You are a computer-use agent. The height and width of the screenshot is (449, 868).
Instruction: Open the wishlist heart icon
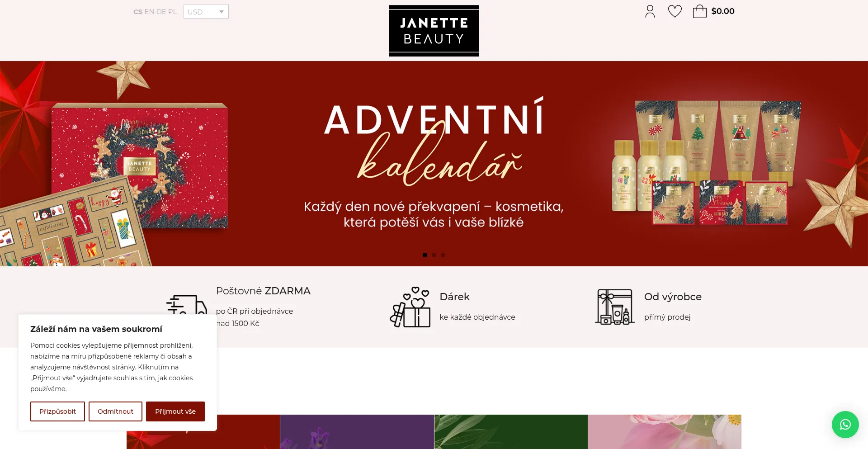(675, 11)
